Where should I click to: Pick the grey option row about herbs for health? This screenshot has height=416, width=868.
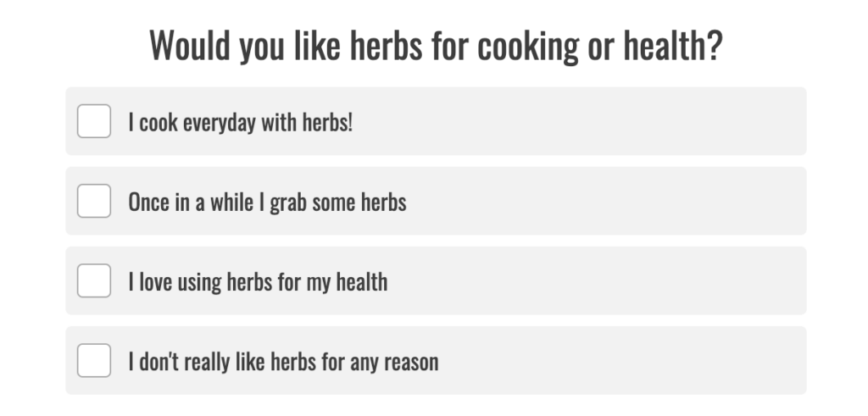coord(437,280)
